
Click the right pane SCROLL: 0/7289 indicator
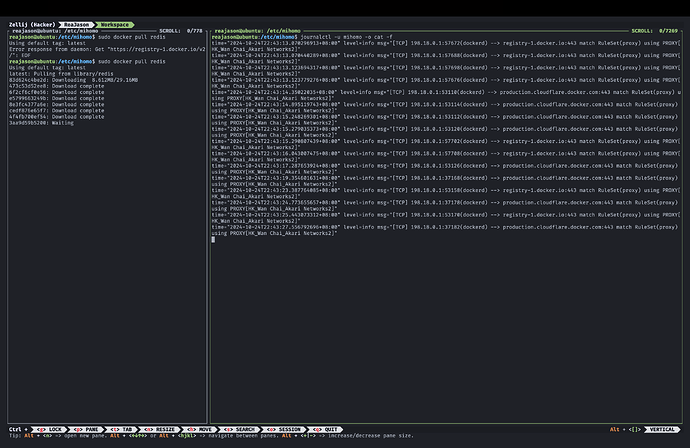pyautogui.click(x=655, y=31)
